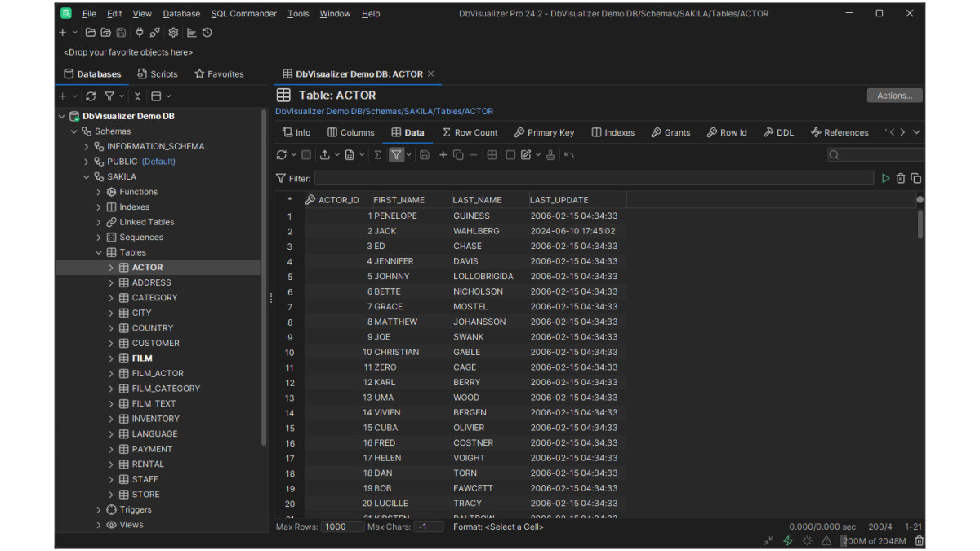
Task: Click the undo arrow icon in data toolbar
Action: [569, 155]
